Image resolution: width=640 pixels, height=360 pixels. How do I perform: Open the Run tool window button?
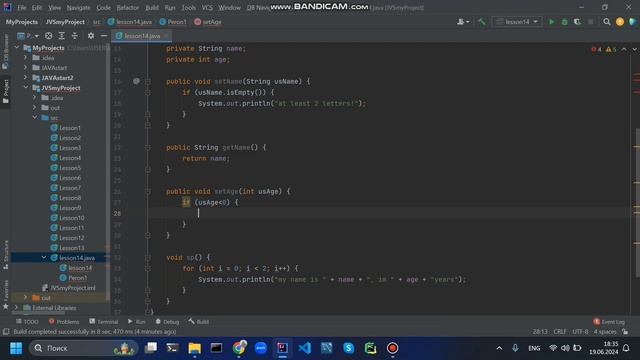point(137,322)
